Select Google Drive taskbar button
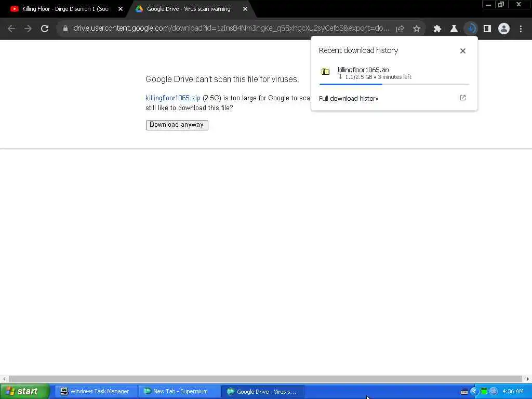 pos(263,392)
